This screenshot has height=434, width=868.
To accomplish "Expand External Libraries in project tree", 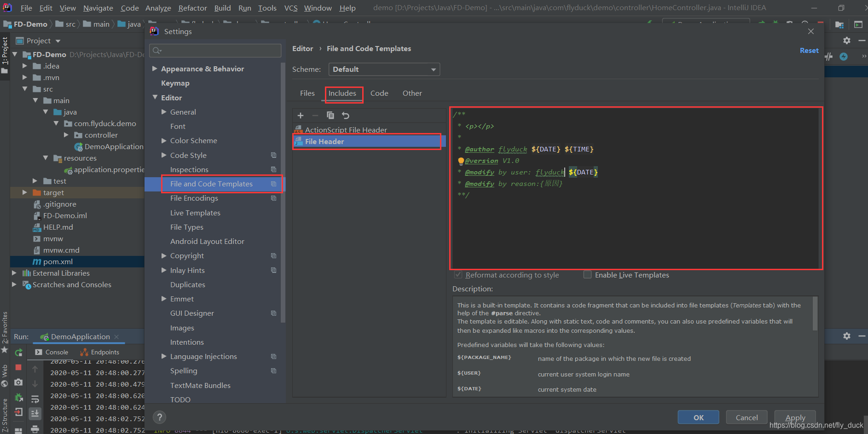I will click(x=14, y=273).
